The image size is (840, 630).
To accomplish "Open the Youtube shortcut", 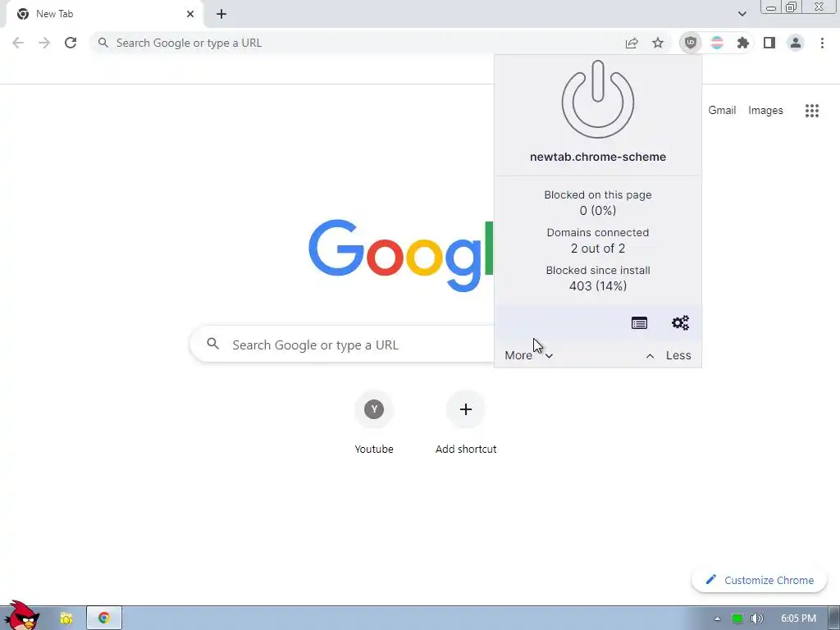I will (374, 423).
